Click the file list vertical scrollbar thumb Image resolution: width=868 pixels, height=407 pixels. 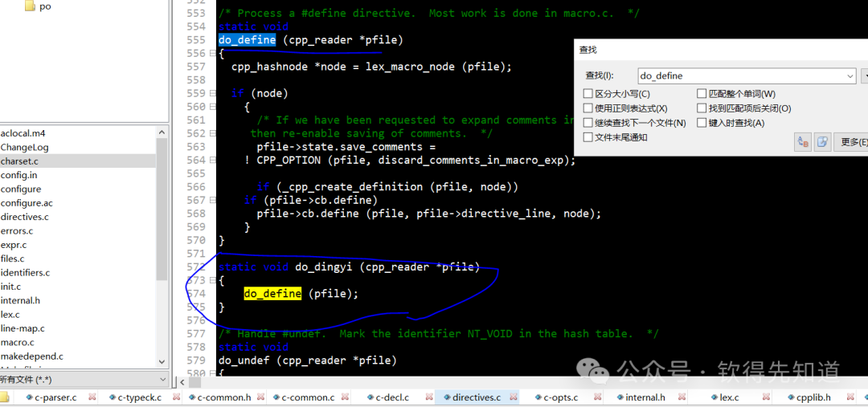click(x=162, y=209)
